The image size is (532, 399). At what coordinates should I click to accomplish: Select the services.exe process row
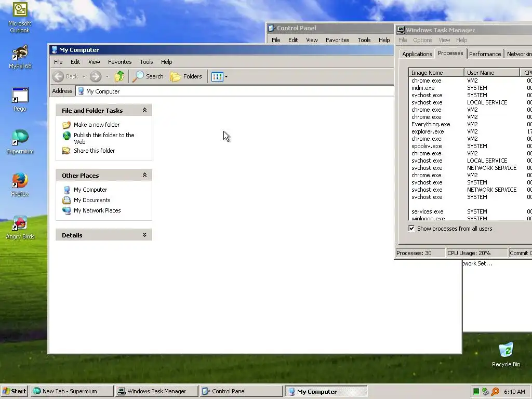click(470, 212)
